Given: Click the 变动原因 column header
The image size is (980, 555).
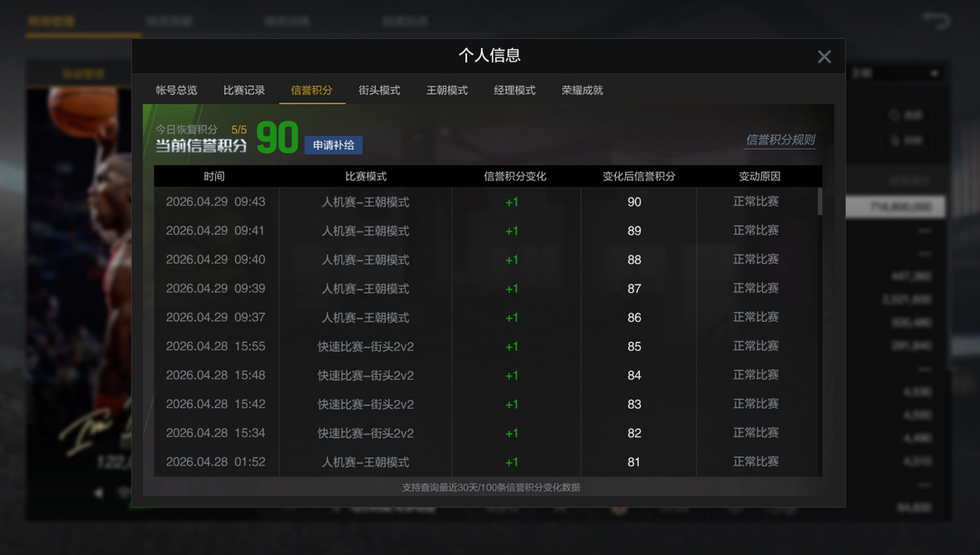Looking at the screenshot, I should click(x=759, y=177).
